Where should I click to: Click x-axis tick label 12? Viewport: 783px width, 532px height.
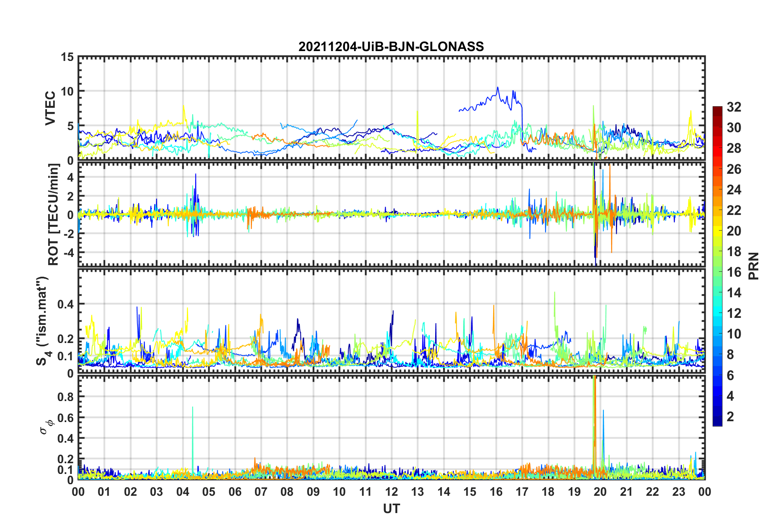pos(391,492)
